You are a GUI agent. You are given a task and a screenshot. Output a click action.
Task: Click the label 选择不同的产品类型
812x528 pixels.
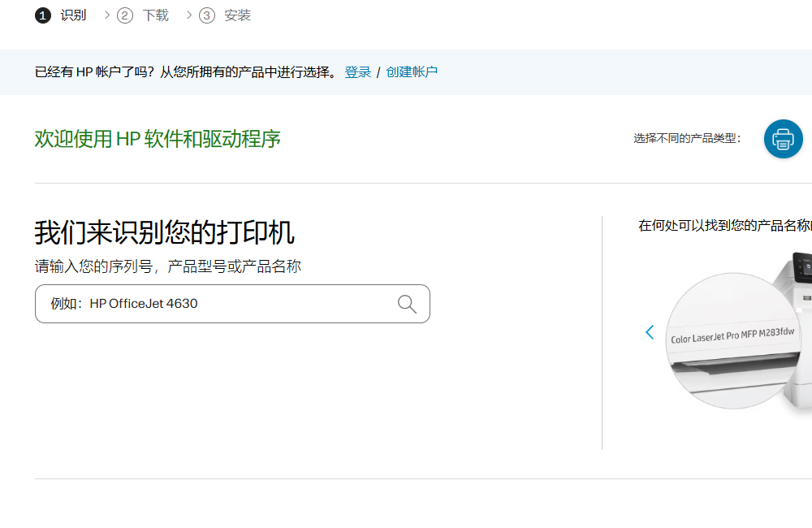click(x=687, y=138)
